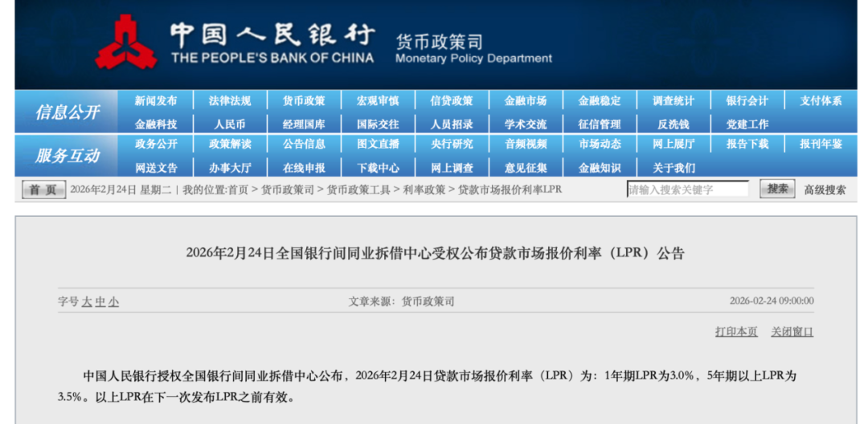868x424 pixels.
Task: Open 网送文告 menu item
Action: pyautogui.click(x=156, y=168)
